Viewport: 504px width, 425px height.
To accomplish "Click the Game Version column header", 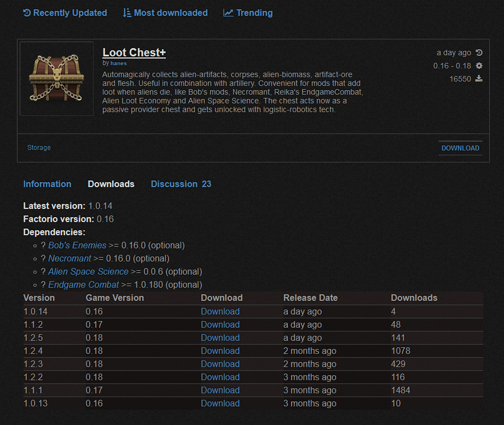I will tap(115, 298).
